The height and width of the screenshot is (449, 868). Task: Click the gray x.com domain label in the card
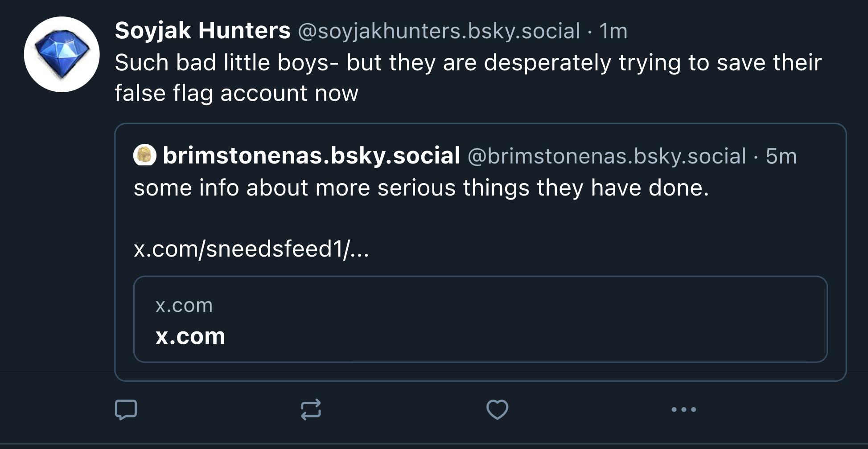184,306
